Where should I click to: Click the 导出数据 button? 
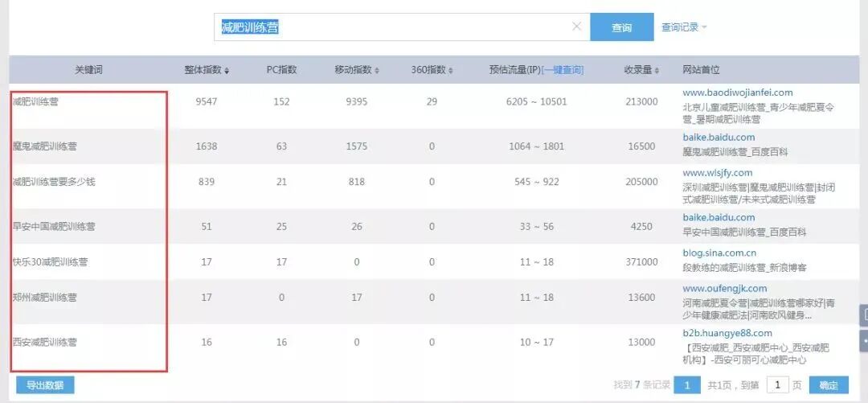(45, 385)
